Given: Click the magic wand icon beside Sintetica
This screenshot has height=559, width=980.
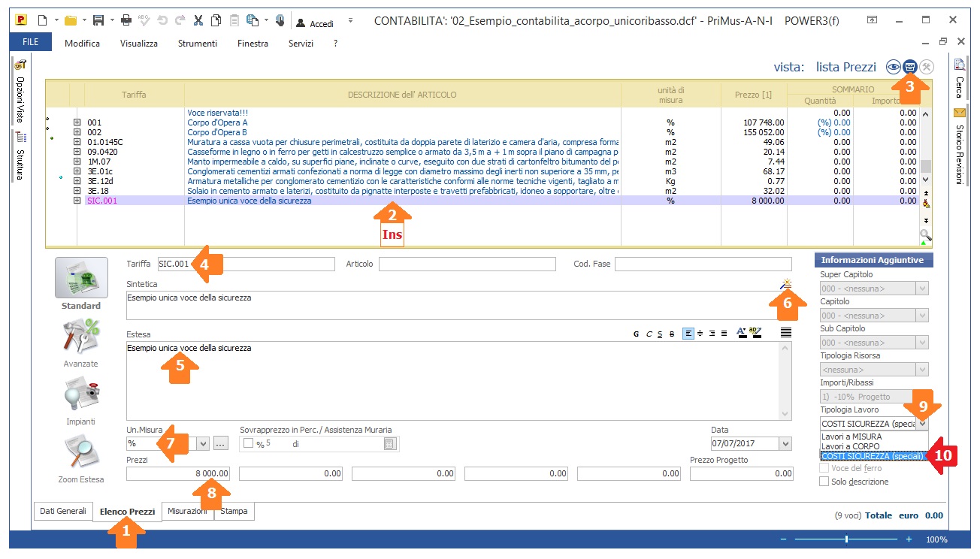Looking at the screenshot, I should (786, 284).
